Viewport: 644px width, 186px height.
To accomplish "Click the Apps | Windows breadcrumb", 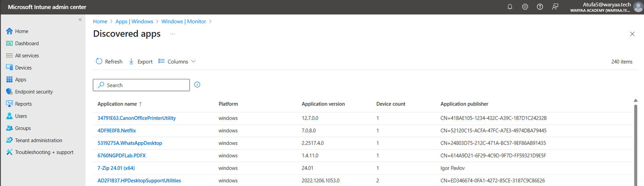I will (x=134, y=21).
